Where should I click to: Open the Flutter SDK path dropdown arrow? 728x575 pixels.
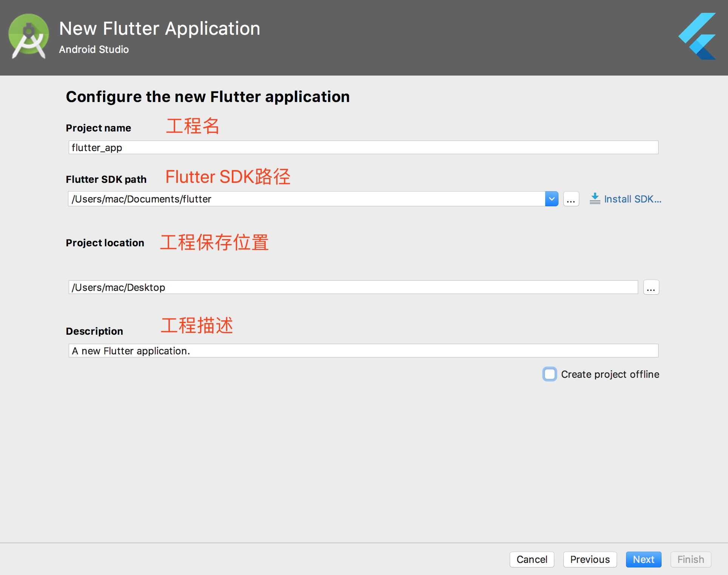click(x=552, y=199)
